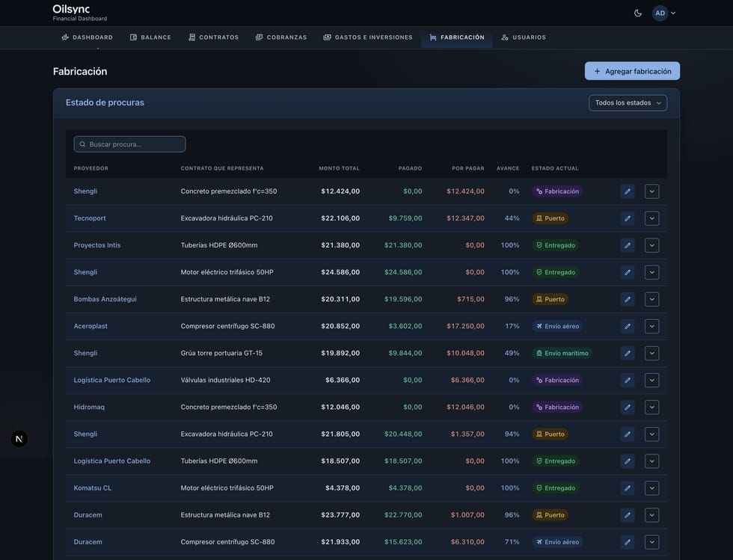The width and height of the screenshot is (733, 560).
Task: Open the Balance tab
Action: coord(150,37)
